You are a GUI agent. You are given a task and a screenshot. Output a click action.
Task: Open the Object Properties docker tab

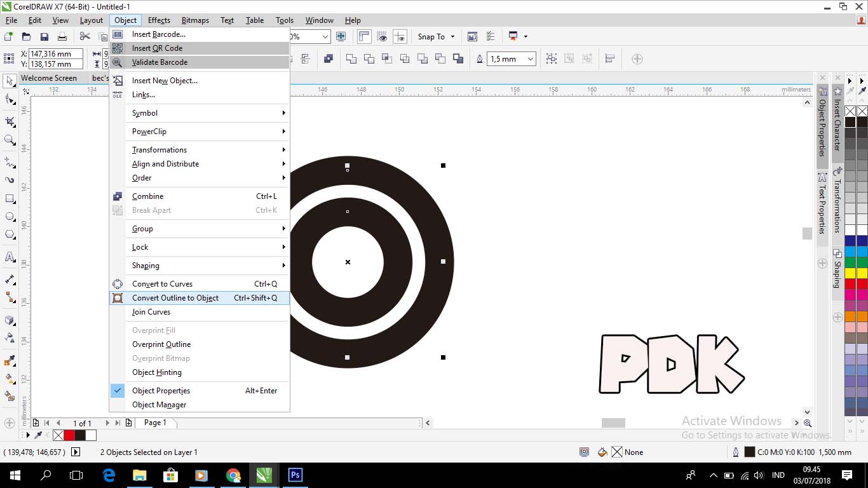click(x=822, y=128)
